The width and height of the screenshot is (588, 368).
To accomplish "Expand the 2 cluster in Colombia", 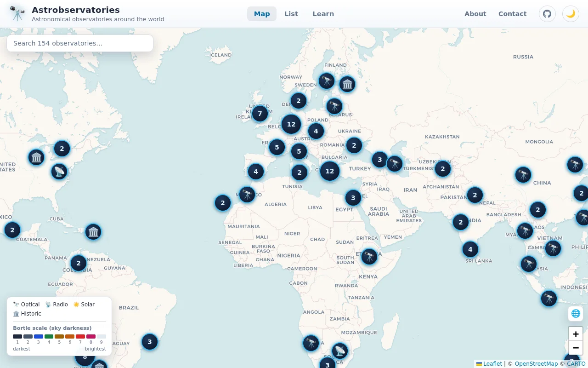I will pos(79,263).
